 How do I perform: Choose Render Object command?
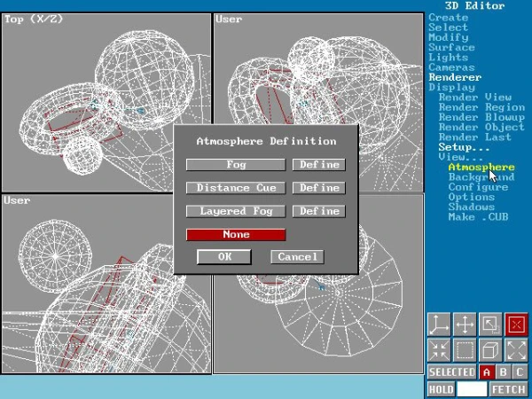[x=481, y=127]
